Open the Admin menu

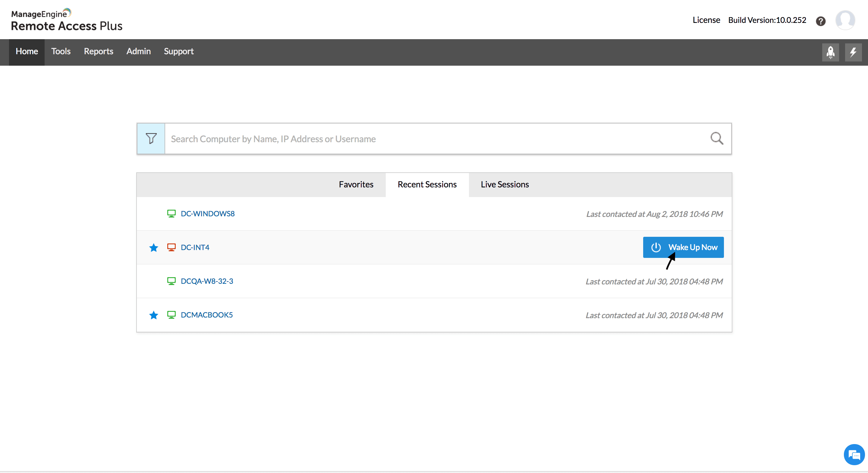(x=139, y=52)
